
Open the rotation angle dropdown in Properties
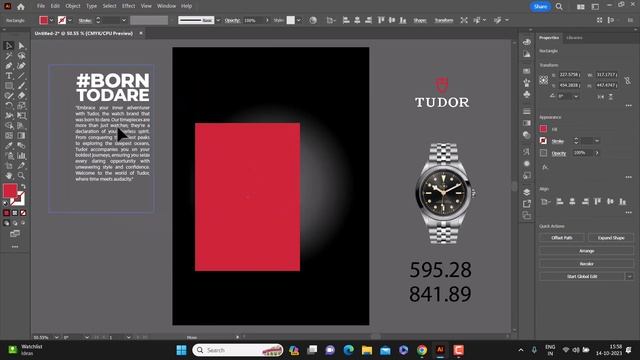[x=576, y=97]
